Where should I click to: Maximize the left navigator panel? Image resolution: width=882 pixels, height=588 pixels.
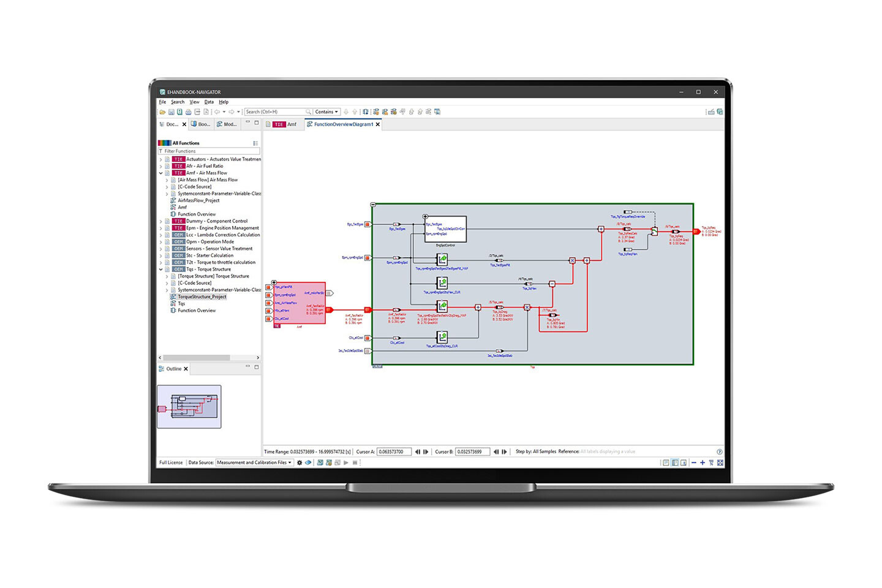[x=257, y=123]
